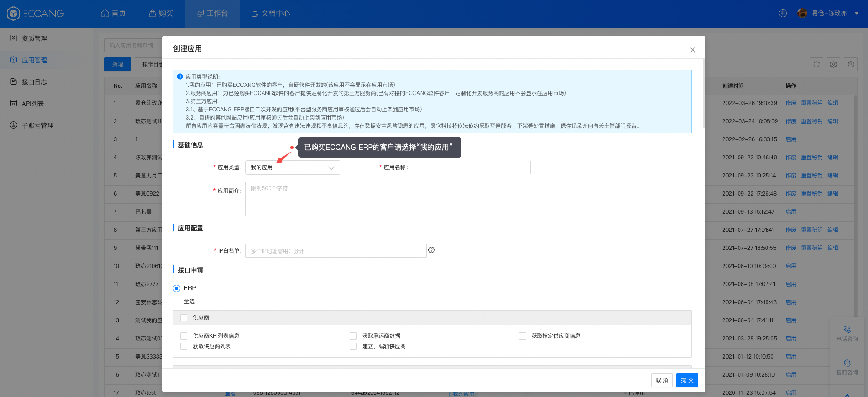Click 作废 in the 2022-03-26 19:10:39 row
The height and width of the screenshot is (397, 868).
791,103
